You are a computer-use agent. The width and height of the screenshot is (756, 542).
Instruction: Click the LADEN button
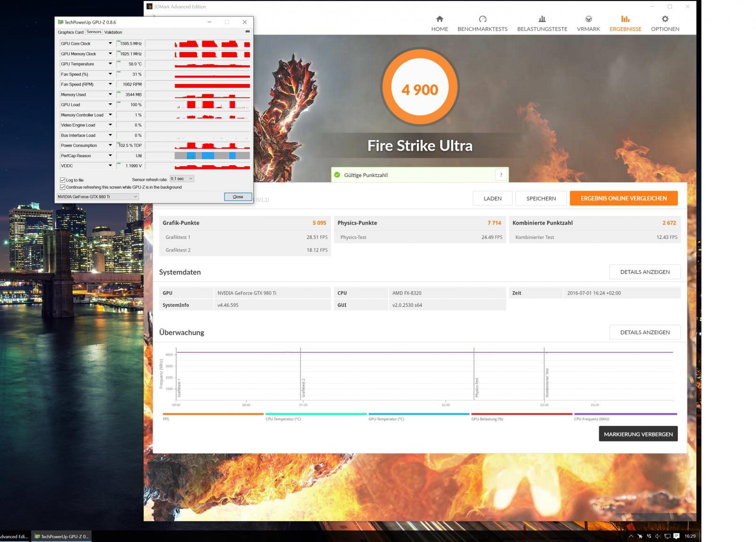[x=492, y=198]
